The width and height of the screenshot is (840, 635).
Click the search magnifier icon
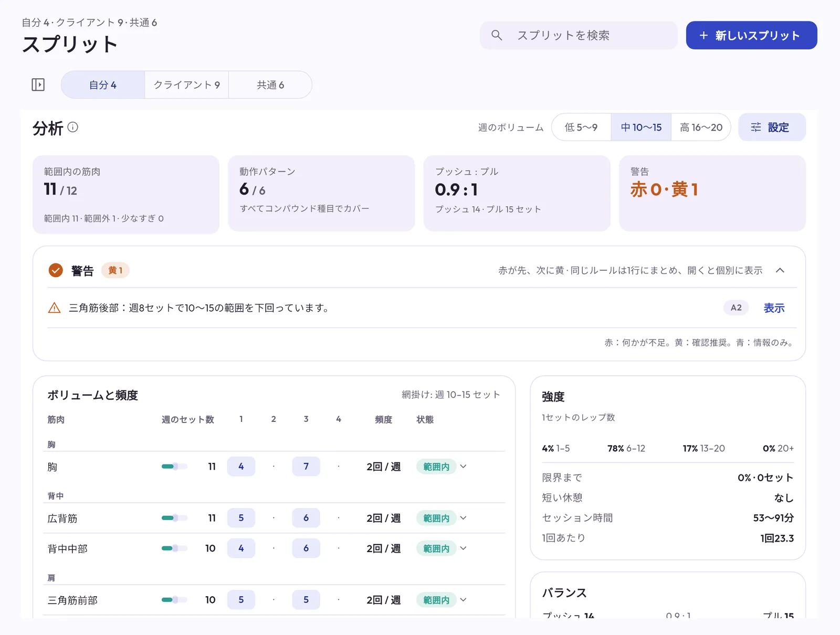497,35
